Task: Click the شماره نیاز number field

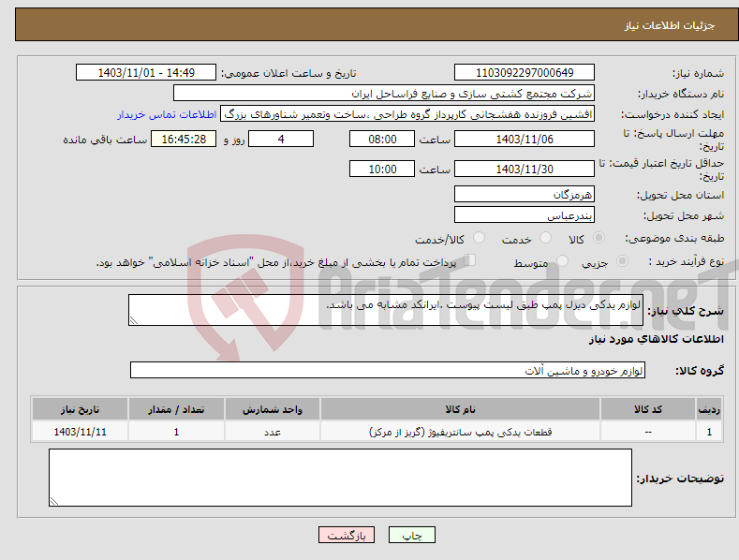Action: 525,73
